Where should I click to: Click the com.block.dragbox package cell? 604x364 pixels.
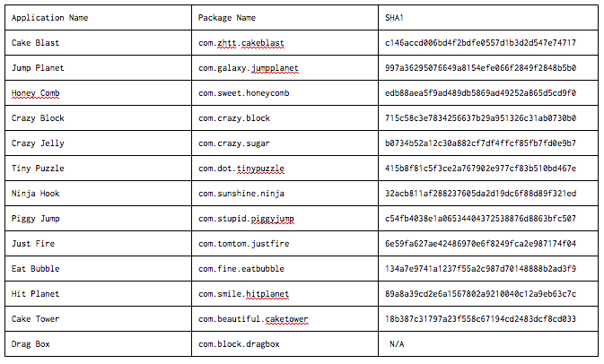coord(284,344)
